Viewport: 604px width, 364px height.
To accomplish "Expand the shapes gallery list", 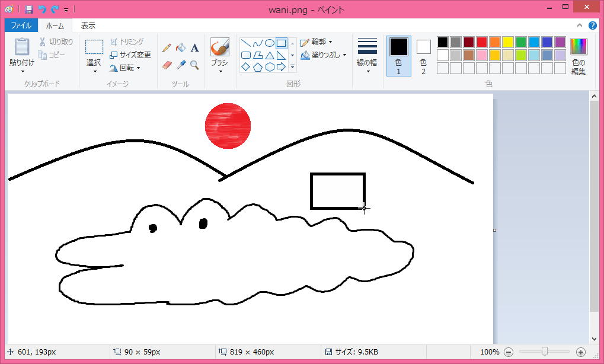I will 292,67.
